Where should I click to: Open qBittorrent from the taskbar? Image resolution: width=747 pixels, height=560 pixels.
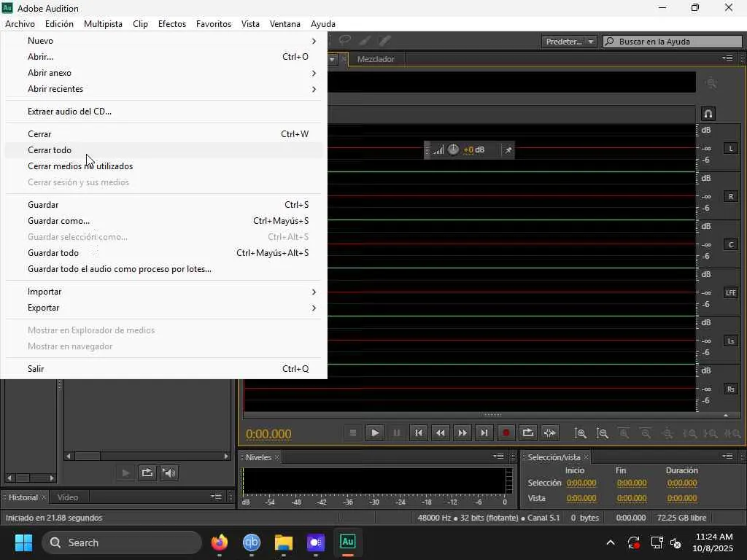pyautogui.click(x=252, y=542)
